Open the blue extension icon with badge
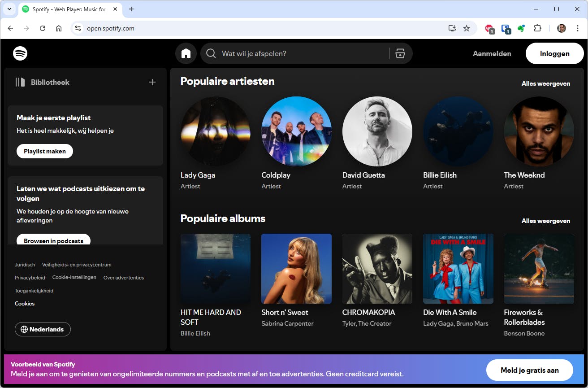Image resolution: width=588 pixels, height=388 pixels. (506, 29)
